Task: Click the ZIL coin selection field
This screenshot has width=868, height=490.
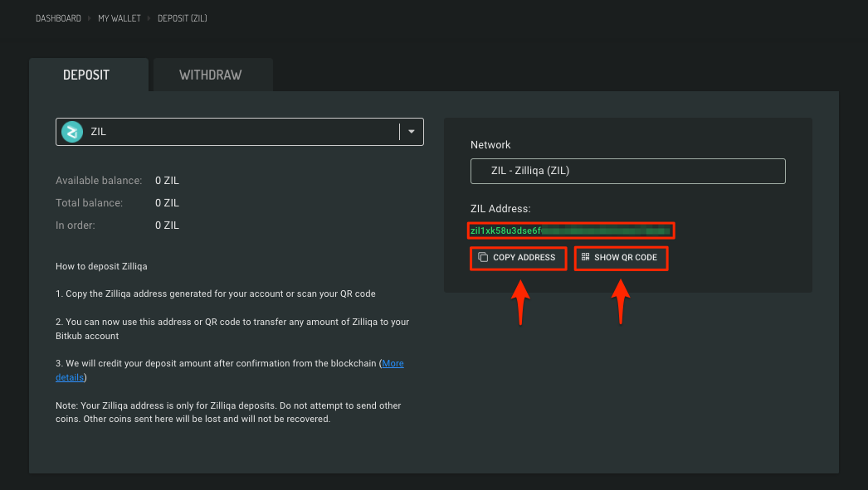Action: pos(240,132)
